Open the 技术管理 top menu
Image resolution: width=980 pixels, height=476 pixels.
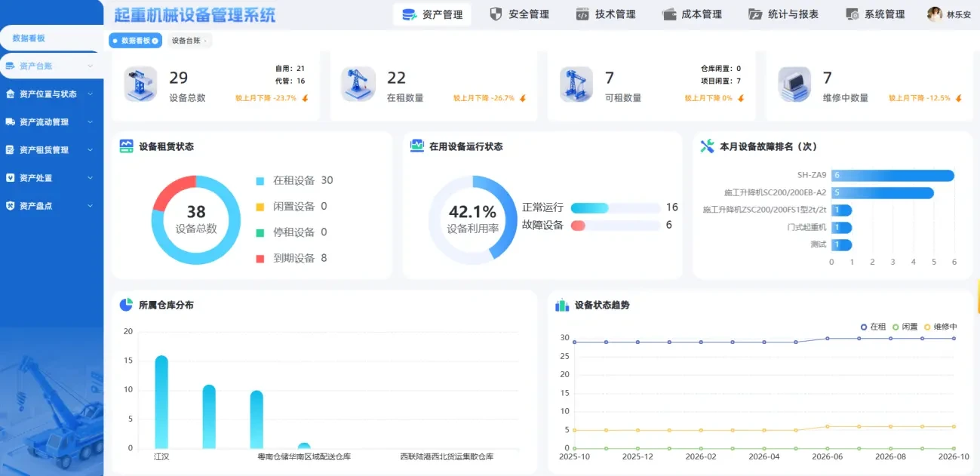tap(605, 14)
